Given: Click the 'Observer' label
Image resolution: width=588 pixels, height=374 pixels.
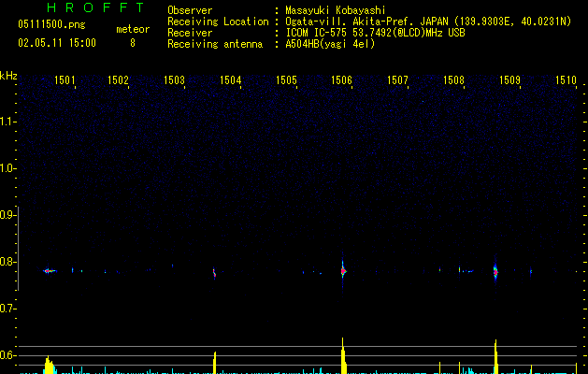Looking at the screenshot, I should point(190,10).
